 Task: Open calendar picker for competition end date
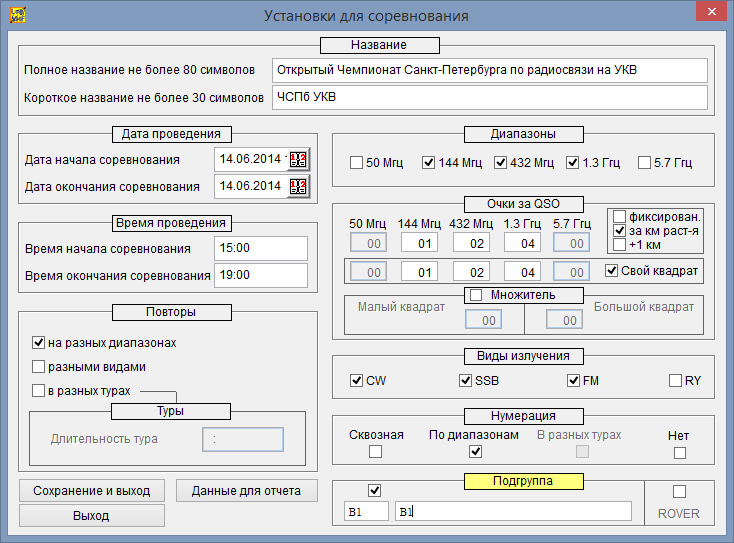[x=299, y=186]
